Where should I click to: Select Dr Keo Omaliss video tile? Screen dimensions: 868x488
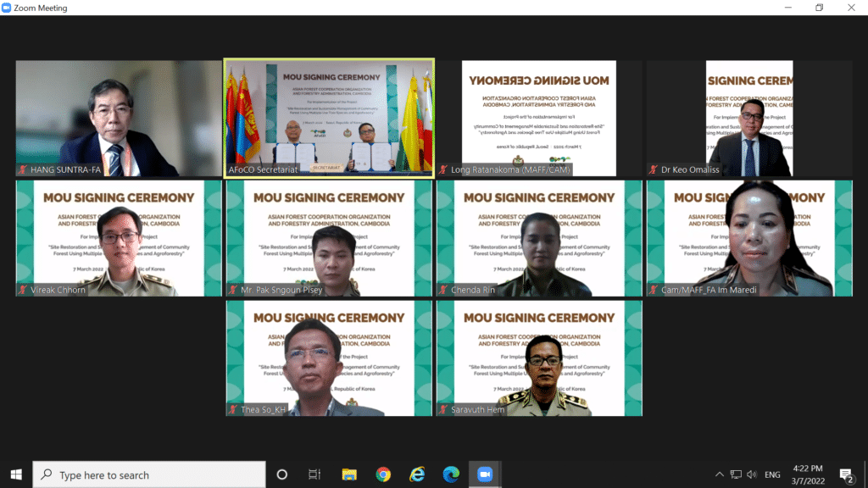click(x=749, y=119)
